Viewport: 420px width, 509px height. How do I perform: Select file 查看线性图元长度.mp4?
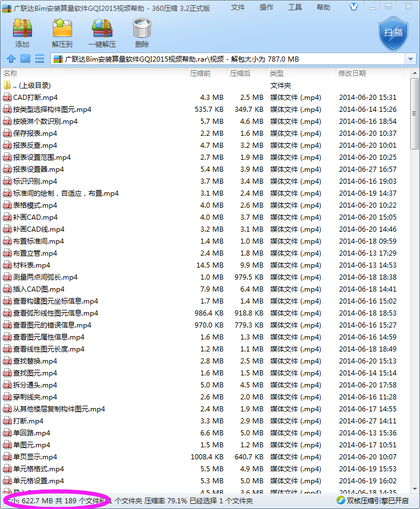click(49, 349)
